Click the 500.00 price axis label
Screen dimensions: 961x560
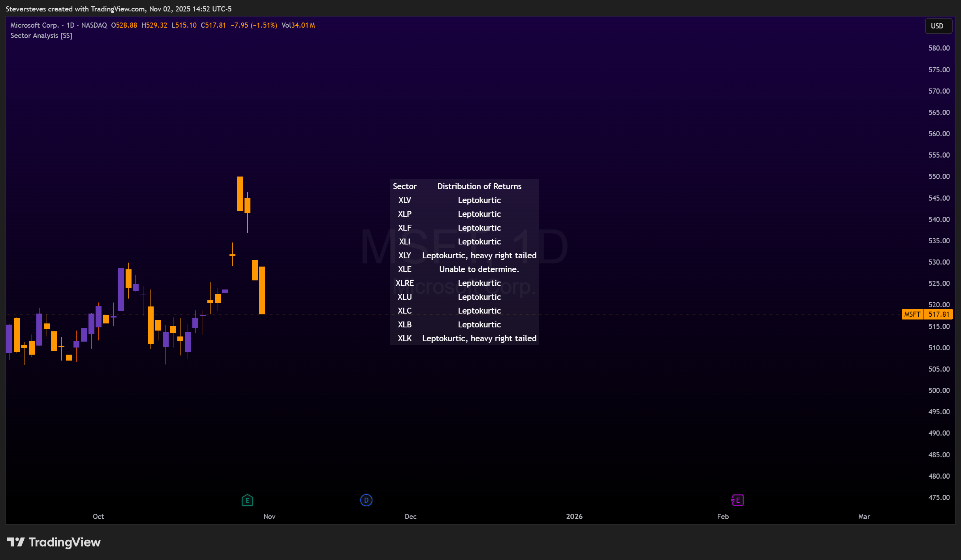point(939,391)
